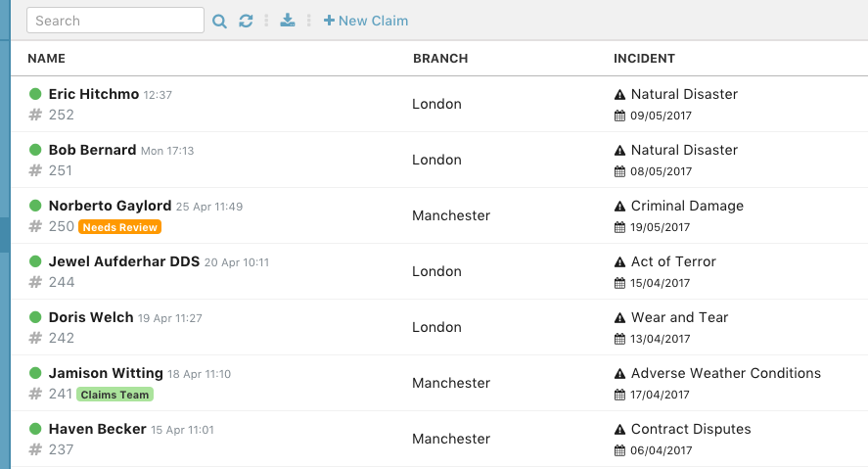Image resolution: width=868 pixels, height=469 pixels.
Task: Click green status dot for Haven Becker
Action: [35, 429]
